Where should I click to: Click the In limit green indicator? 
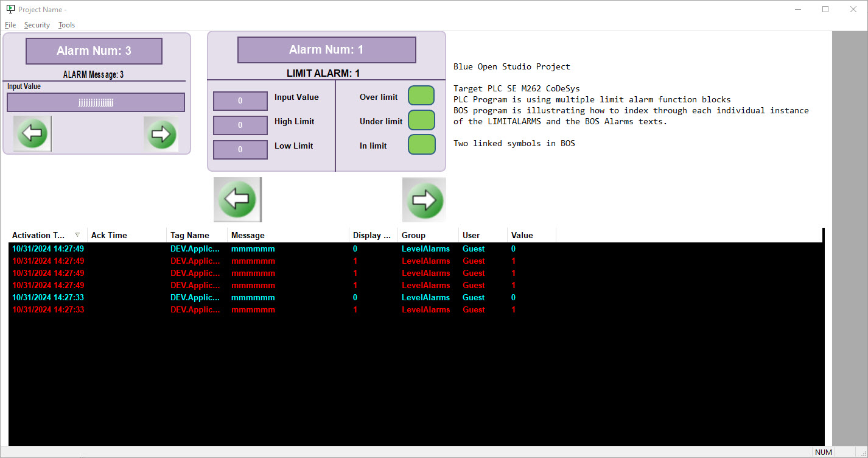click(421, 145)
